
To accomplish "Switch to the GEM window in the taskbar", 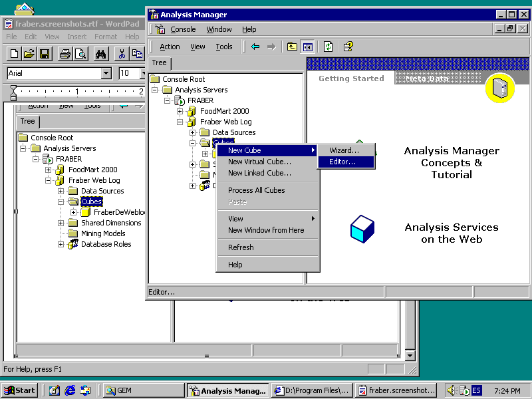I will [143, 390].
